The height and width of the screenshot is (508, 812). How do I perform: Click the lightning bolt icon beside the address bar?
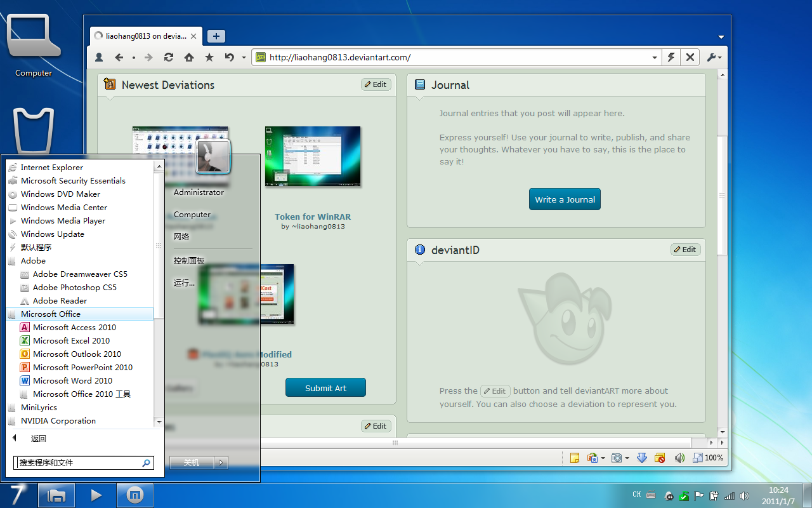671,57
